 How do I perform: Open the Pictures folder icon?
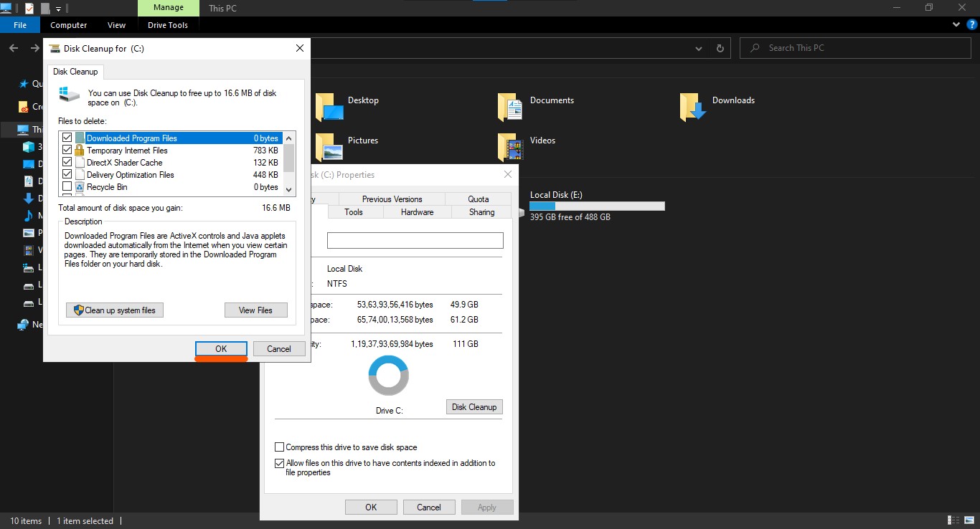329,148
